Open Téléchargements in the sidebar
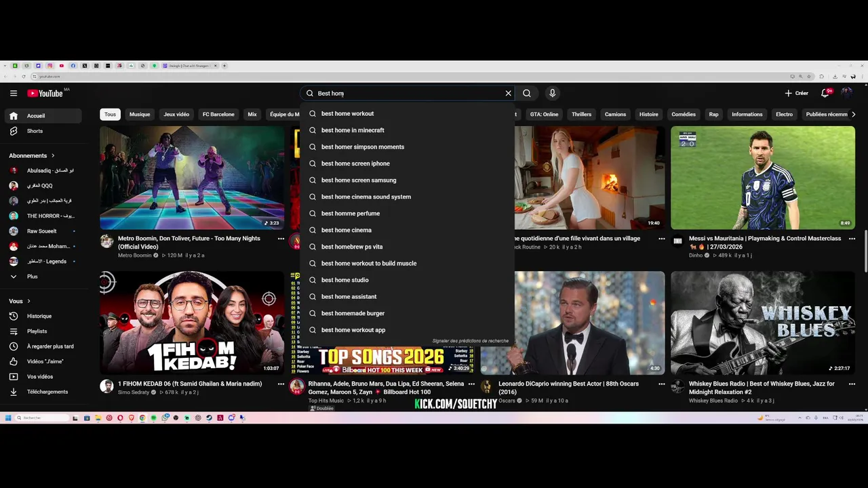This screenshot has height=488, width=868. [43, 392]
